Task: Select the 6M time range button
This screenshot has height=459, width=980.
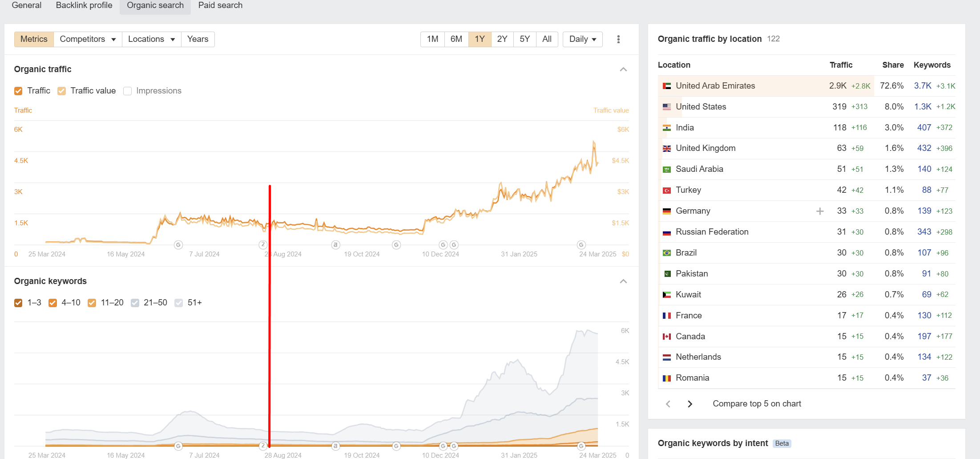Action: coord(456,39)
